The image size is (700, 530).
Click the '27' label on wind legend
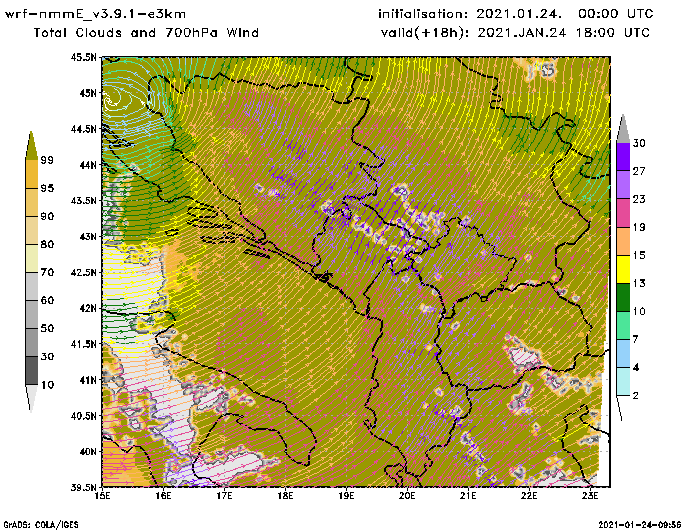point(639,171)
